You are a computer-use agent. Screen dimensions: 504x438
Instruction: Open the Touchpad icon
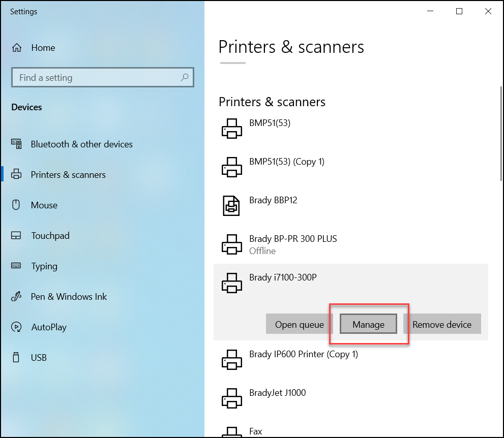pos(16,235)
